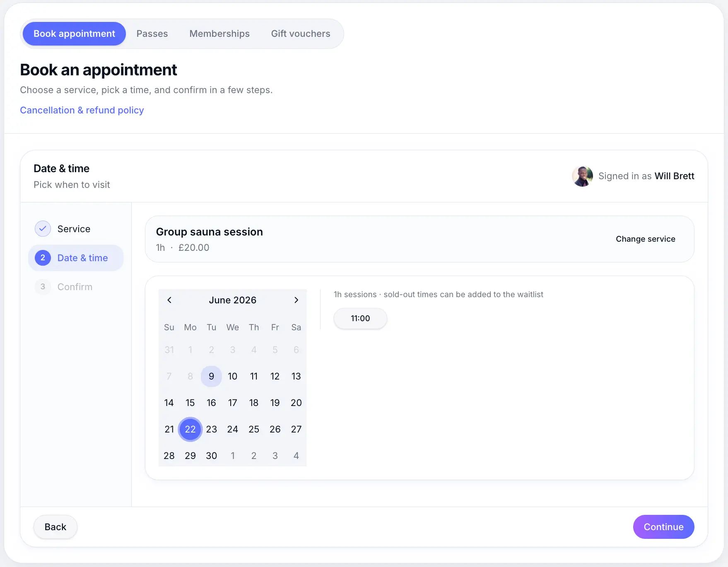
Task: Click the selected date 22
Action: click(190, 429)
